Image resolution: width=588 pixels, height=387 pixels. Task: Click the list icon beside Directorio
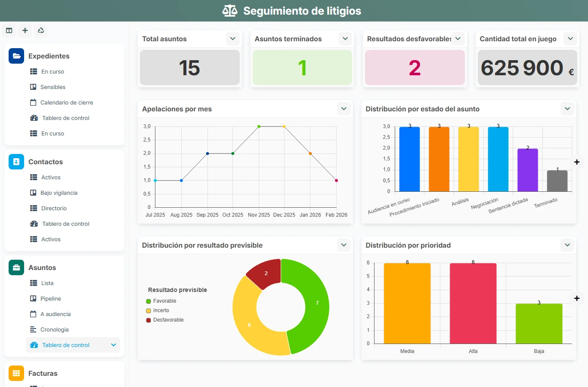coord(34,208)
